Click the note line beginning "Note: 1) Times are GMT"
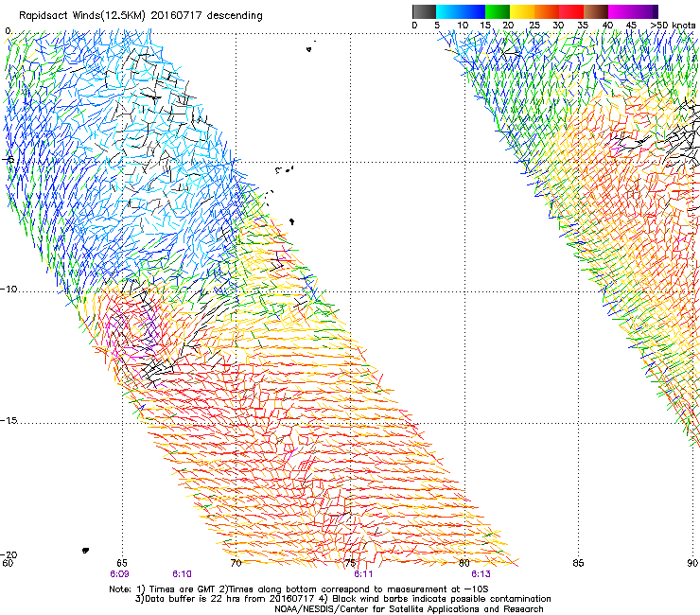 tap(299, 589)
